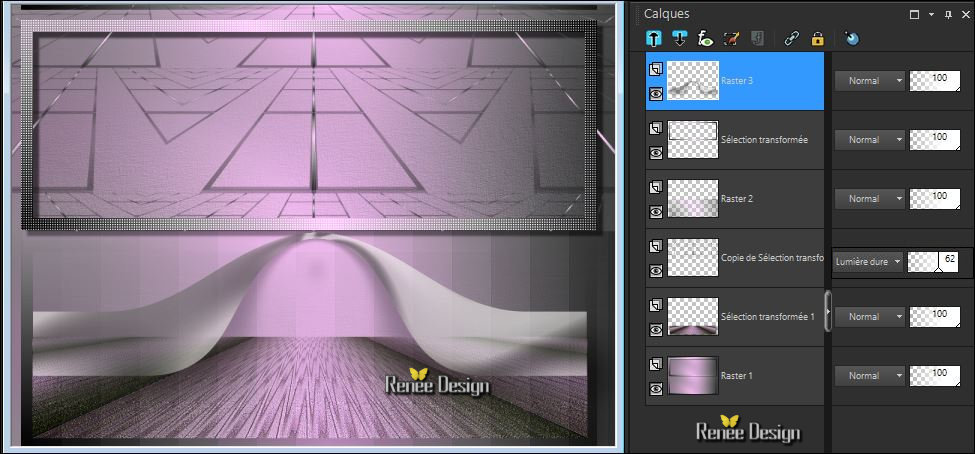Hide the Sélection transformée layer
This screenshot has height=454, width=975.
pyautogui.click(x=655, y=152)
